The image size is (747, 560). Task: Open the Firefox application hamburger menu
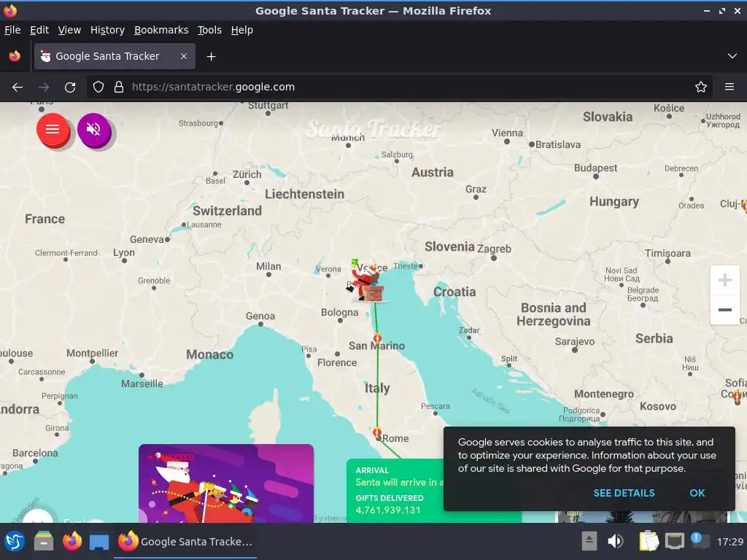[729, 87]
